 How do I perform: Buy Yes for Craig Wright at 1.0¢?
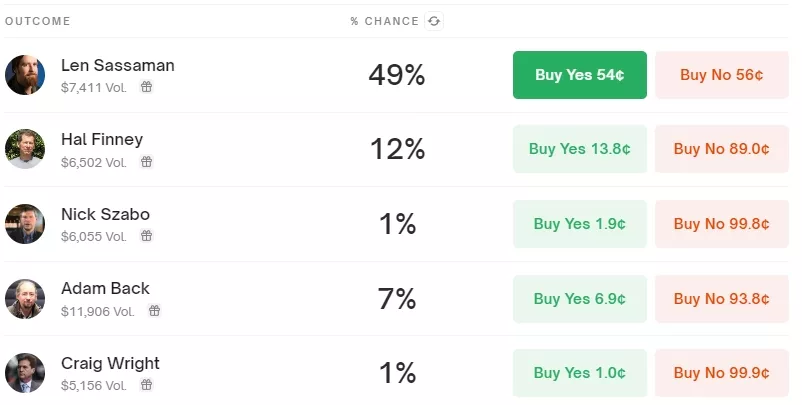pyautogui.click(x=580, y=373)
